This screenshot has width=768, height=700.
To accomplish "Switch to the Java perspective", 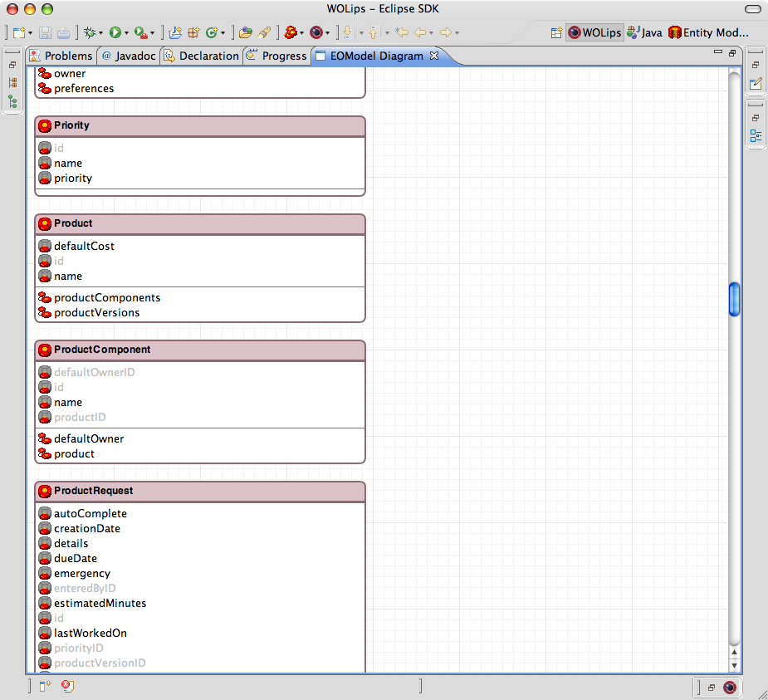I will 645,33.
